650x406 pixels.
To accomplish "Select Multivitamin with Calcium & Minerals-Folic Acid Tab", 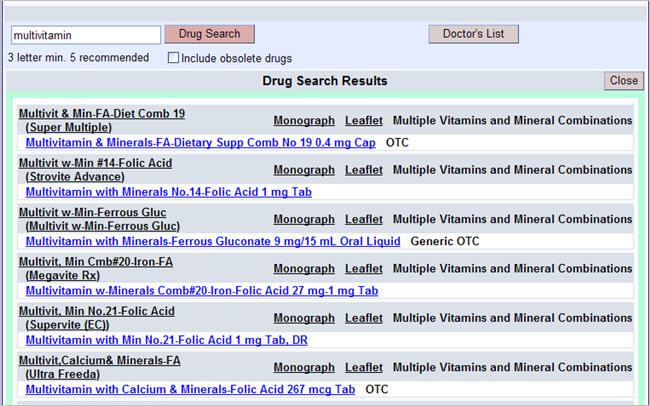I will coord(190,390).
